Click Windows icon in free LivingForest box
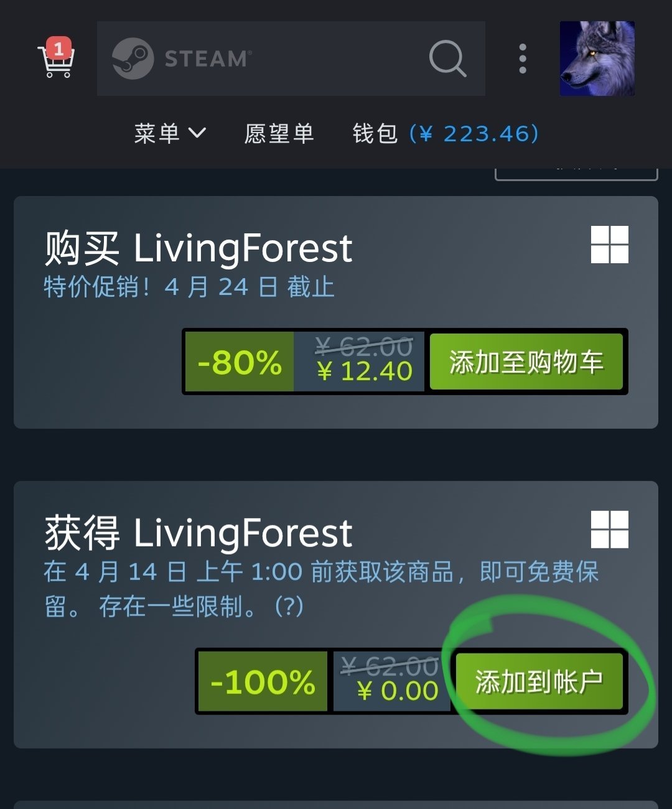This screenshot has height=809, width=672. coord(610,530)
